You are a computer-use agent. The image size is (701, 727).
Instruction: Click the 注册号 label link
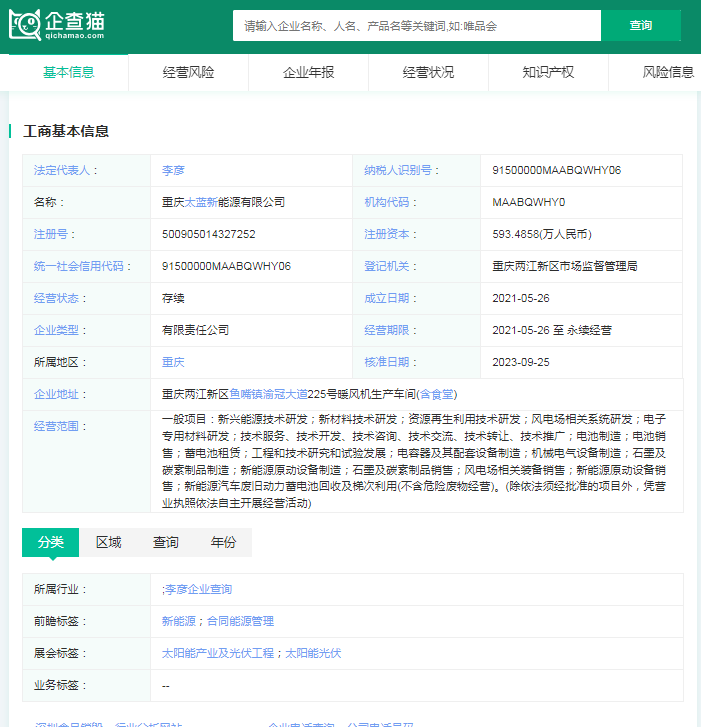[51, 235]
